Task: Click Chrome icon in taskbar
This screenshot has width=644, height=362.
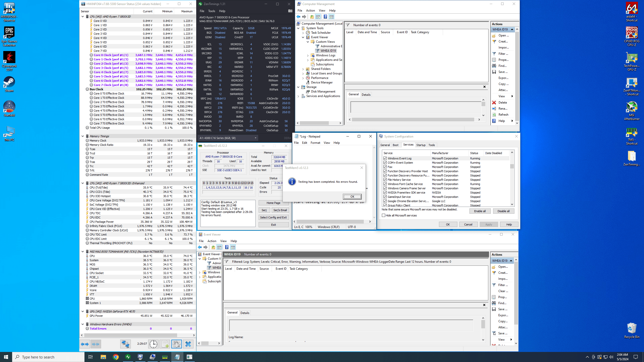Action: (x=115, y=357)
